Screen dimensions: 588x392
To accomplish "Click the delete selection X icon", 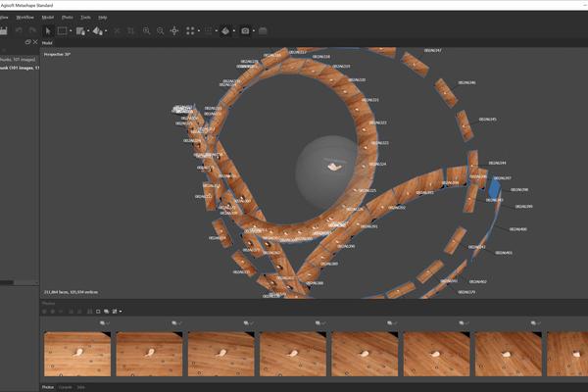I will (x=117, y=31).
